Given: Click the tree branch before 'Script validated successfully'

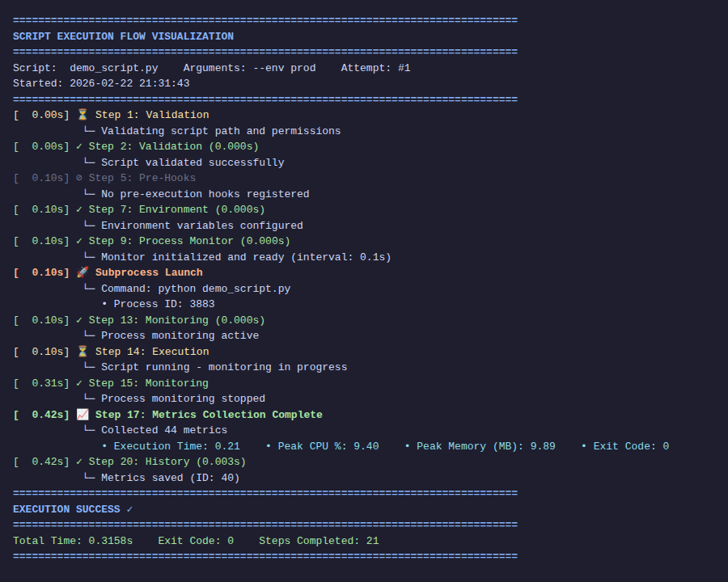Looking at the screenshot, I should 90,162.
